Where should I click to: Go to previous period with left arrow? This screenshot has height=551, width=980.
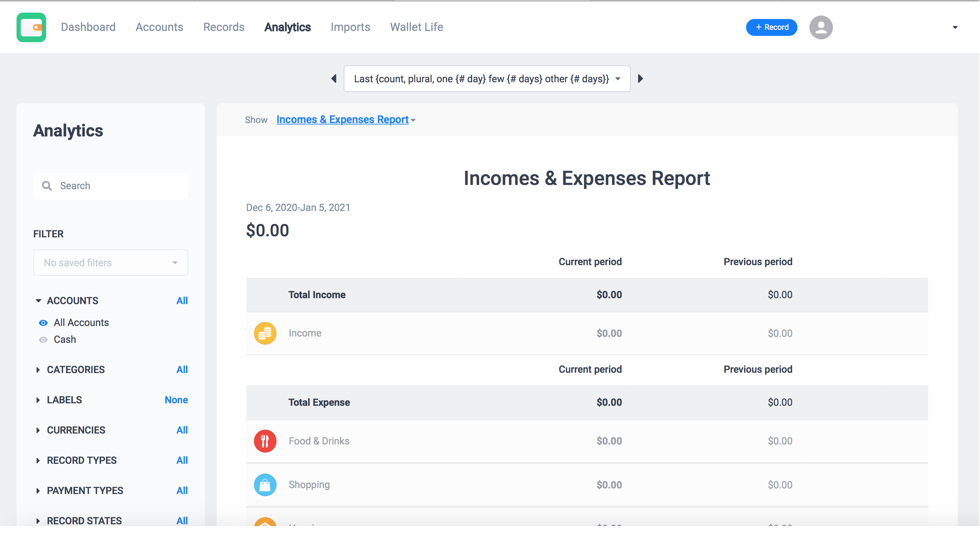tap(334, 79)
